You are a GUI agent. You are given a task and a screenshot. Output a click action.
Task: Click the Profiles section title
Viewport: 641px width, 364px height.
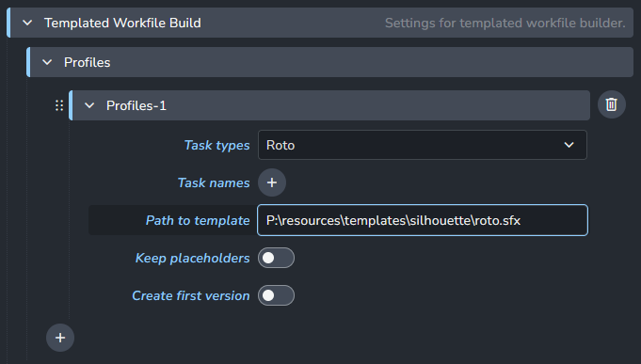[88, 62]
